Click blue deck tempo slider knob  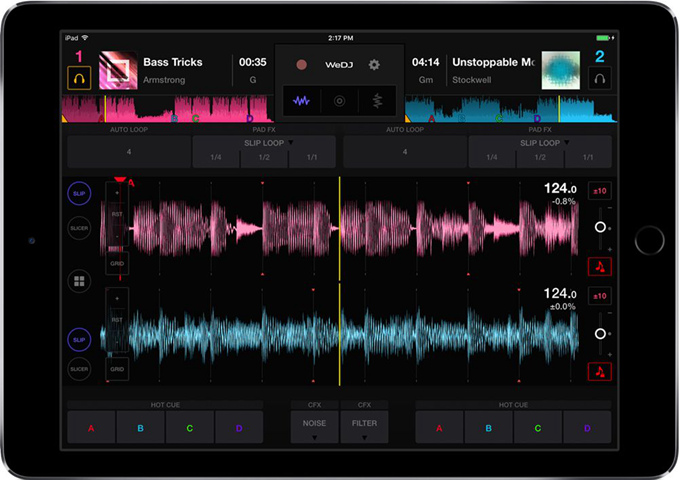(x=600, y=333)
